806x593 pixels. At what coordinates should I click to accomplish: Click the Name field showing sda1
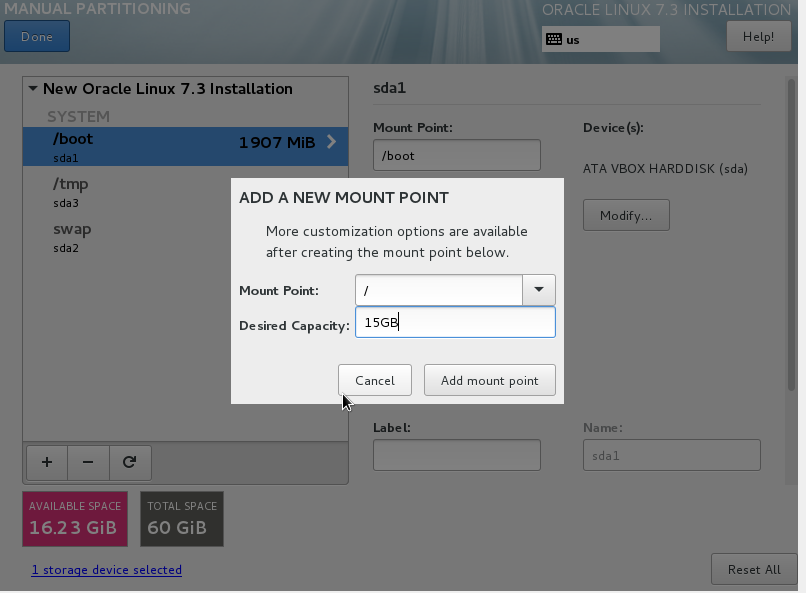[x=672, y=455]
